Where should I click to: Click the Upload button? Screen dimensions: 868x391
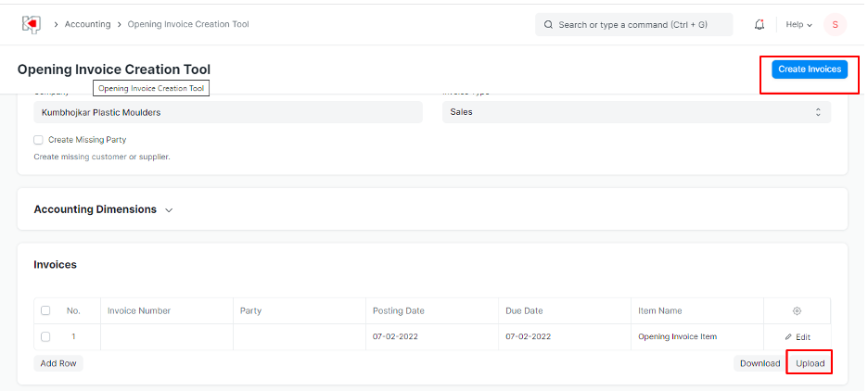click(810, 363)
